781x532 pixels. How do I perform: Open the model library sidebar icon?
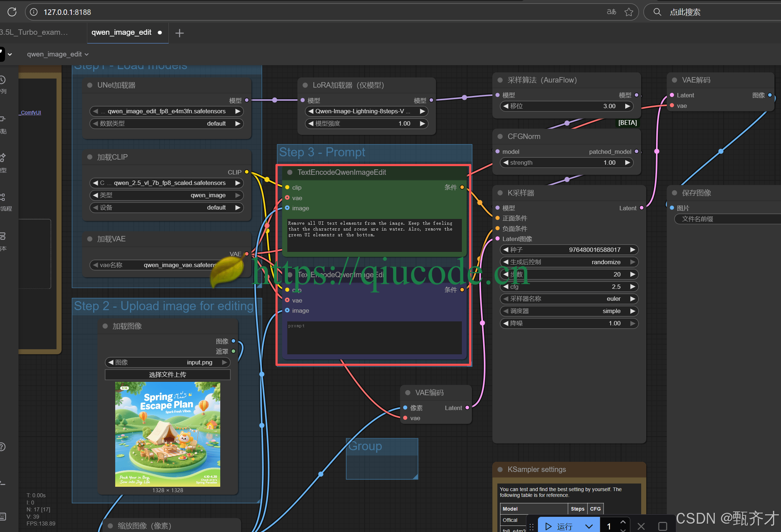tap(3, 157)
